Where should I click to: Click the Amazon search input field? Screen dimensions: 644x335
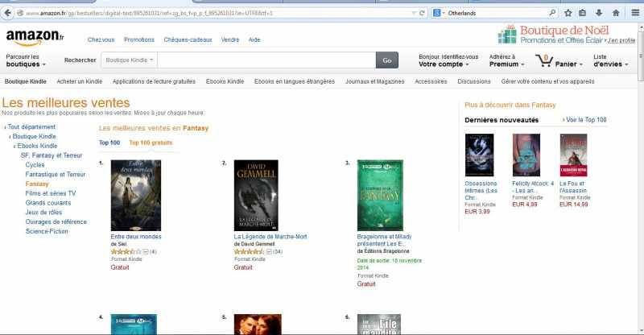[266, 60]
